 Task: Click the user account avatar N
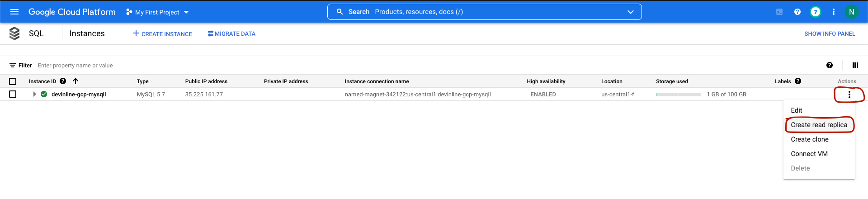(851, 12)
